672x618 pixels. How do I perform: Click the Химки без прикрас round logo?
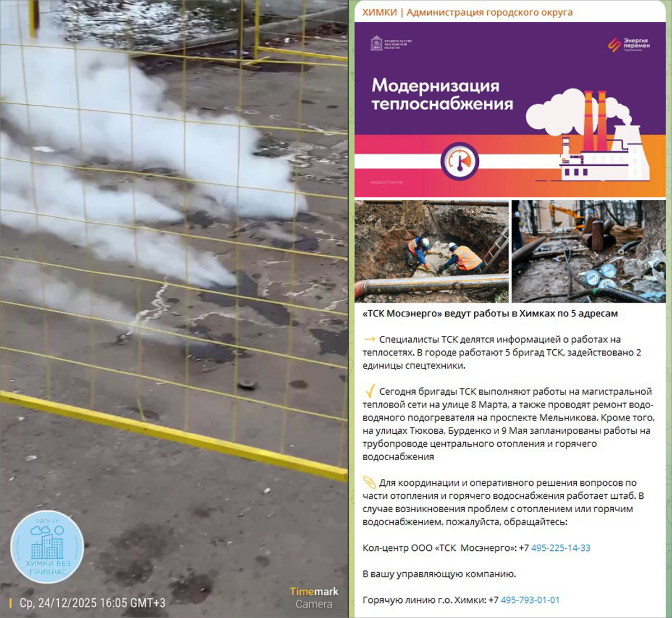(48, 547)
